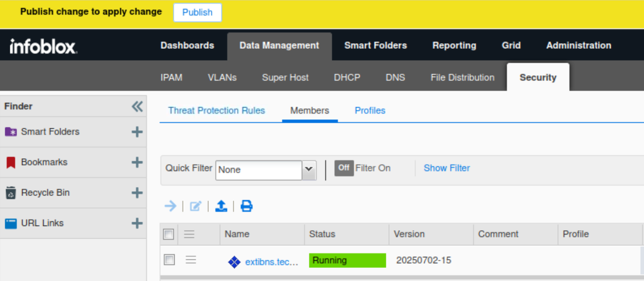Switch to the Threat Protection Rules tab
Image resolution: width=644 pixels, height=281 pixels.
[216, 110]
